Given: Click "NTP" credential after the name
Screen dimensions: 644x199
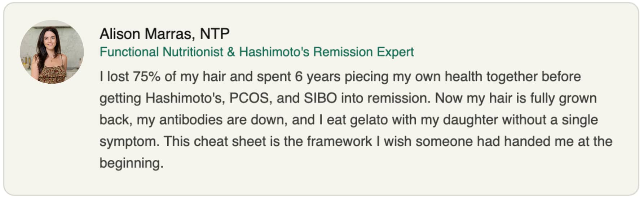Looking at the screenshot, I should (x=215, y=34).
